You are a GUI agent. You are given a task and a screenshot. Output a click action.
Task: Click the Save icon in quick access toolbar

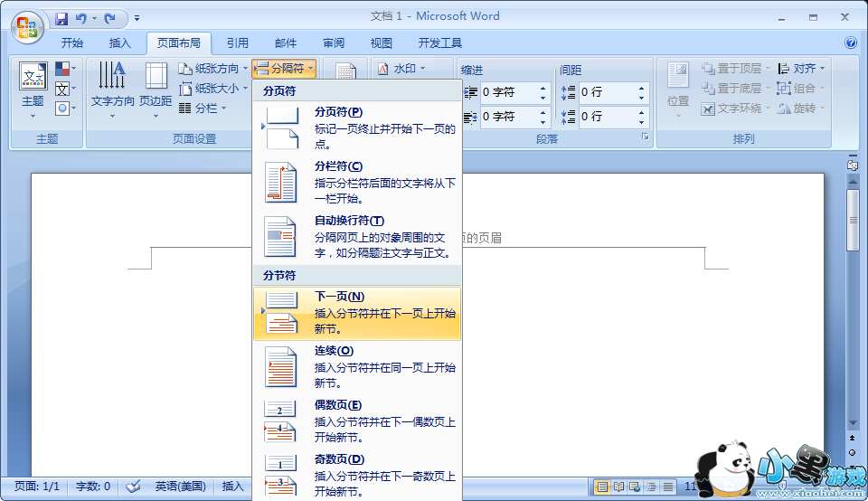click(62, 18)
